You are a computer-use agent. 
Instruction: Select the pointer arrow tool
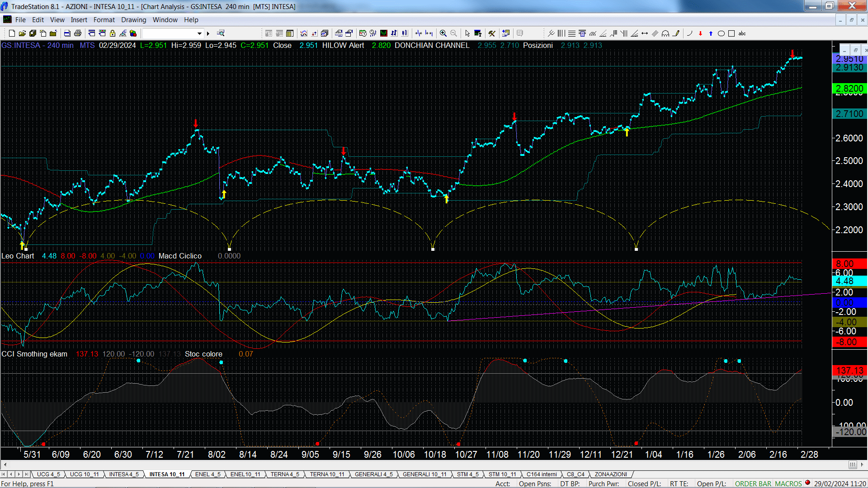click(467, 33)
